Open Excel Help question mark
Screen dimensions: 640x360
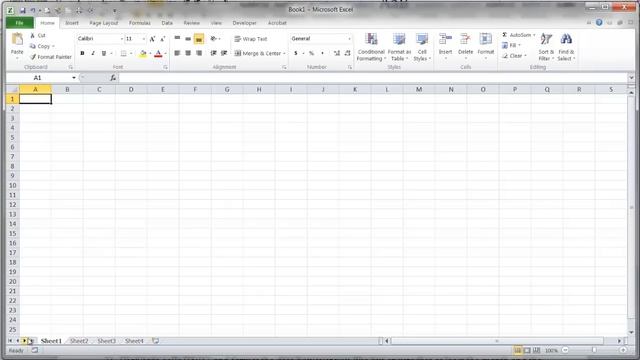(x=599, y=23)
